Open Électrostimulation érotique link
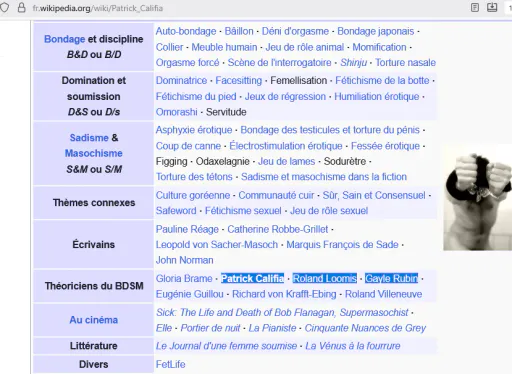512x374 pixels. click(x=286, y=146)
